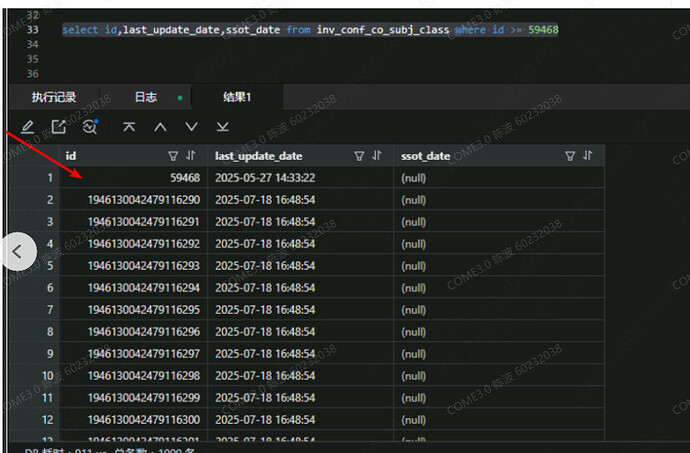Select row number 7 header
The image size is (690, 453).
(x=34, y=310)
